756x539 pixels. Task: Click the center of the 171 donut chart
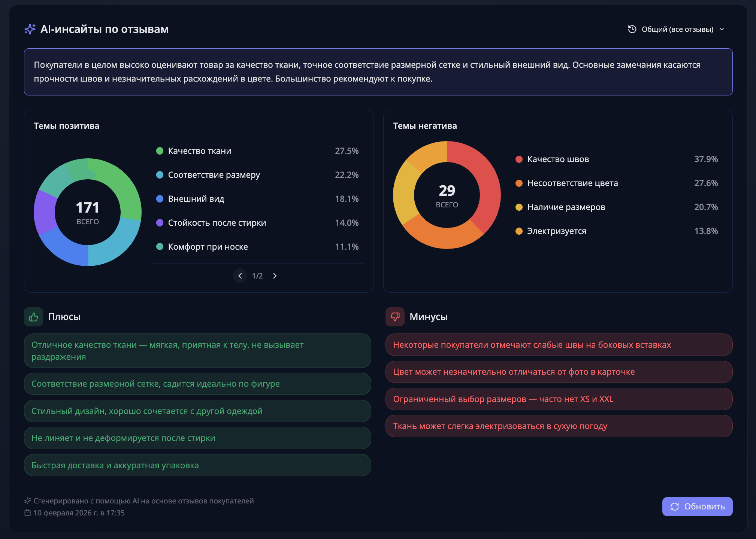88,212
